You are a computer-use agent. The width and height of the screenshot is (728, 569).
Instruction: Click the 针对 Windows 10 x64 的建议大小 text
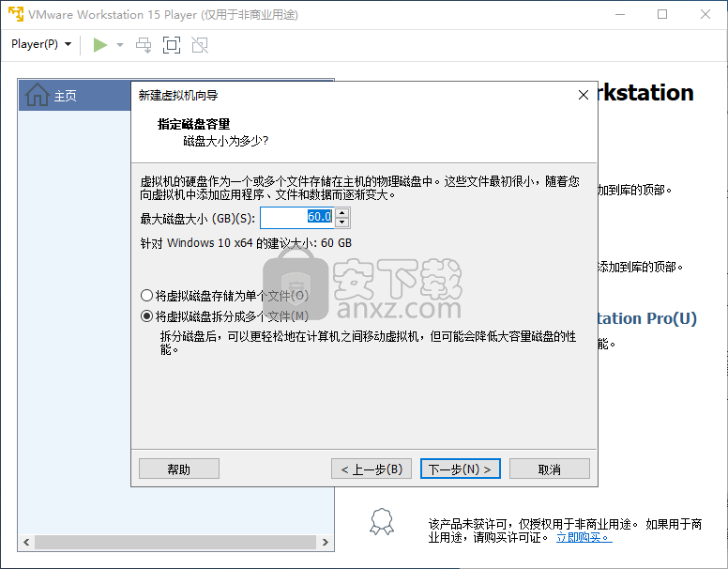coord(246,243)
